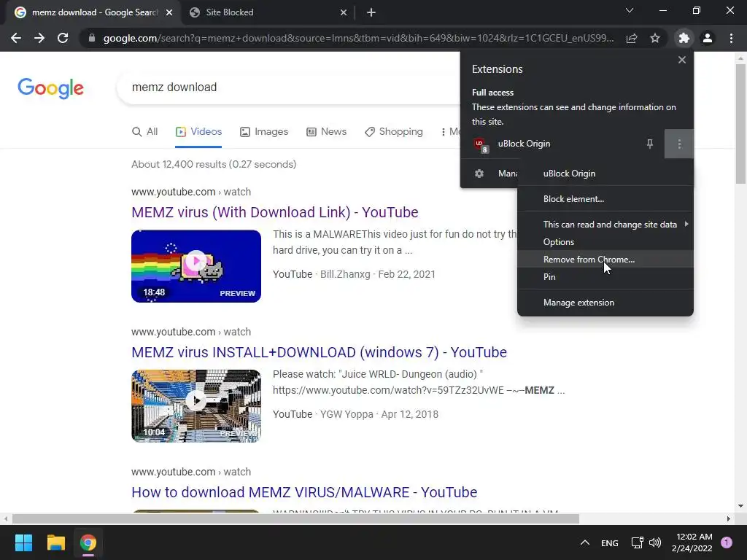Click the scroll right arrow

pyautogui.click(x=729, y=518)
